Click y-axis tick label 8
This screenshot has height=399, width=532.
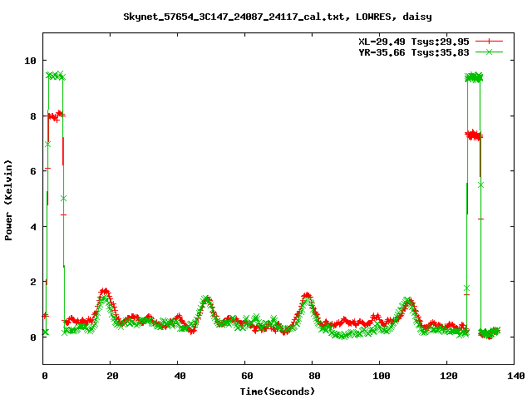tap(33, 116)
